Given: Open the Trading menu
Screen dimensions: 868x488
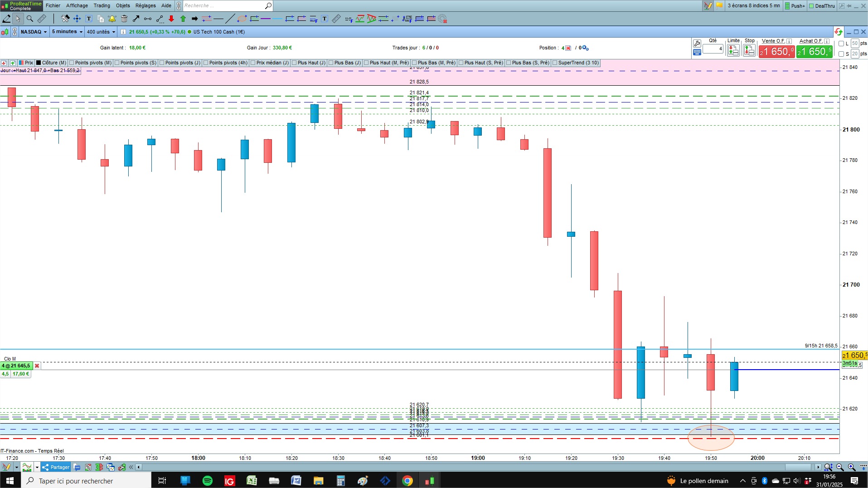Looking at the screenshot, I should pyautogui.click(x=102, y=5).
